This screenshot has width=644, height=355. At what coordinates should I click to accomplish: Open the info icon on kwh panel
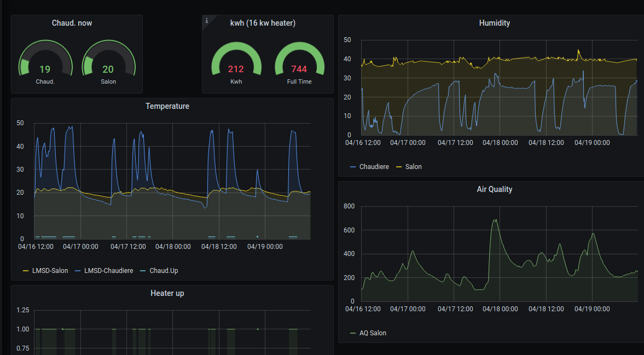click(x=207, y=21)
